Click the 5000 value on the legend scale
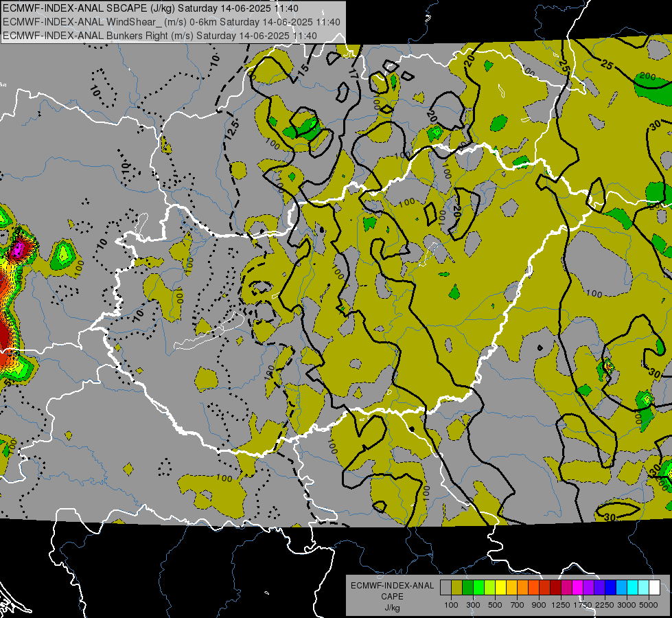 (649, 605)
